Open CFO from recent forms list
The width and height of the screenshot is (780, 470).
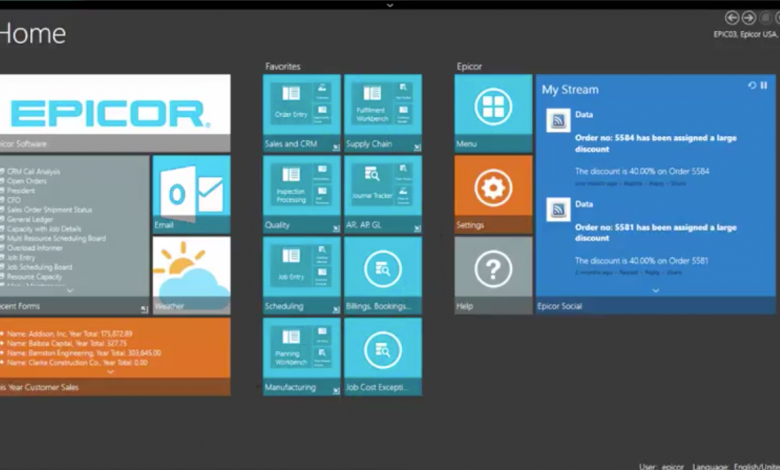[13, 200]
